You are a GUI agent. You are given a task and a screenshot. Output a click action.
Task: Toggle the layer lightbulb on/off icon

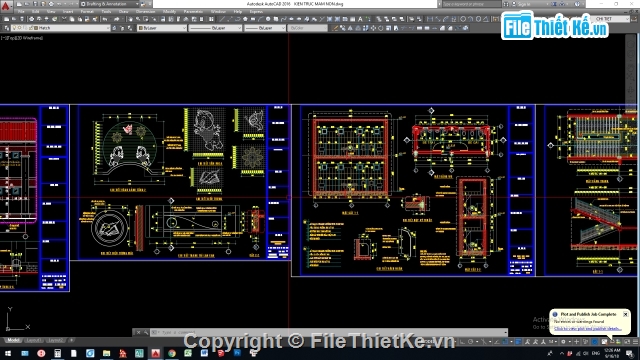(x=15, y=28)
